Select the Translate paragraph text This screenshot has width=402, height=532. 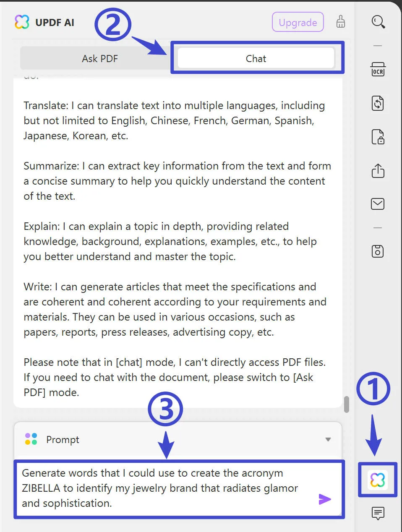[x=174, y=120]
